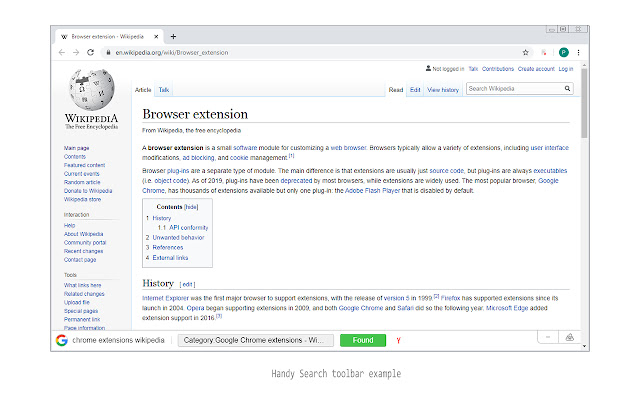The image size is (640, 400).
Task: Open Related changes in Tools
Action: [84, 294]
